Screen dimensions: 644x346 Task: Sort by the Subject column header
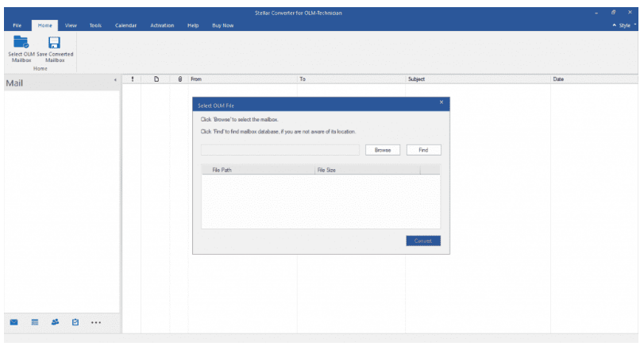click(478, 79)
